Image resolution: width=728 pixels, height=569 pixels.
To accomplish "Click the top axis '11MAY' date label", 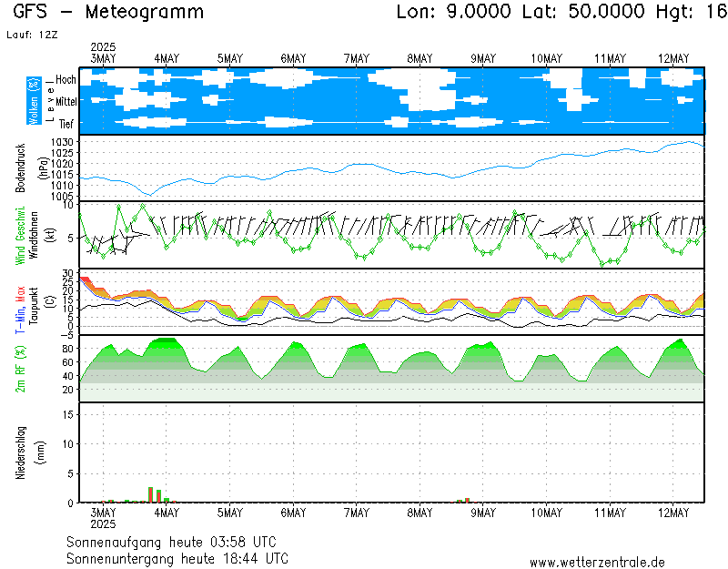I will pyautogui.click(x=610, y=59).
